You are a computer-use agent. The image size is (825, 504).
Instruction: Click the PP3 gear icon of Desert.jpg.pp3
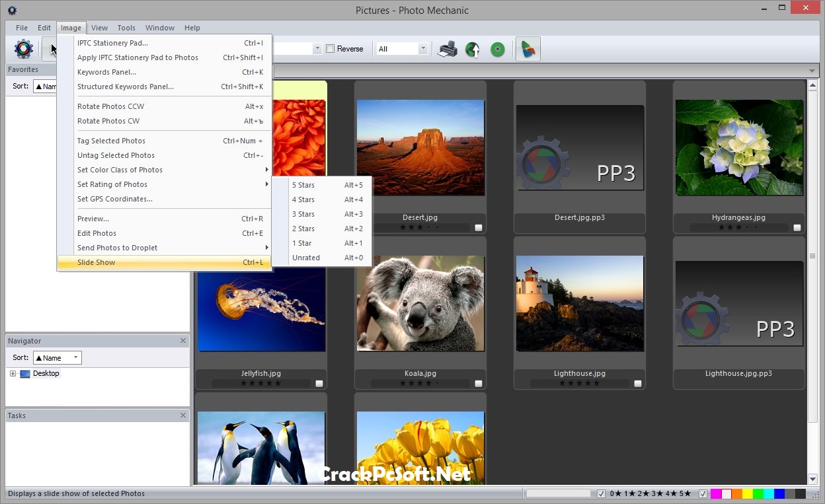[x=543, y=163]
